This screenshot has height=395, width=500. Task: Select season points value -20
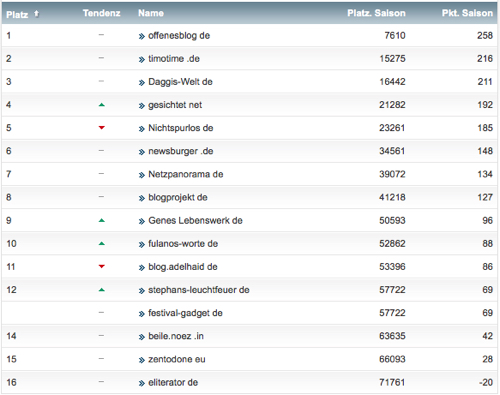pyautogui.click(x=486, y=382)
